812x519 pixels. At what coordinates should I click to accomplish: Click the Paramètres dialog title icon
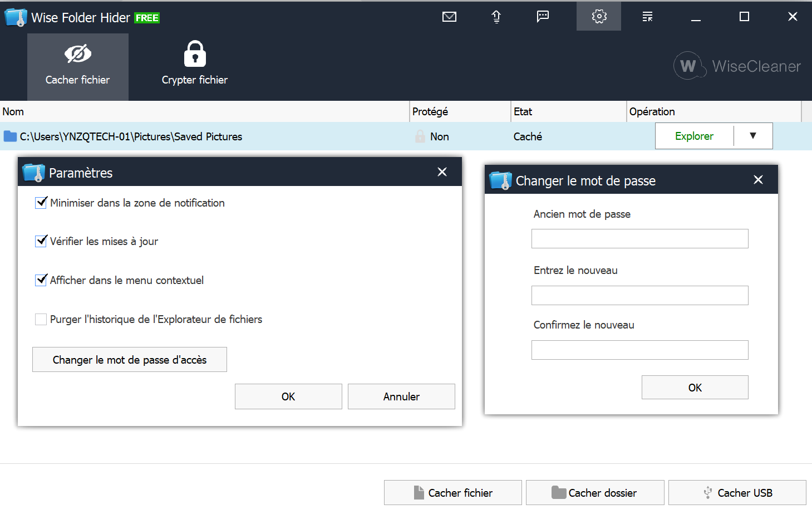tap(34, 173)
